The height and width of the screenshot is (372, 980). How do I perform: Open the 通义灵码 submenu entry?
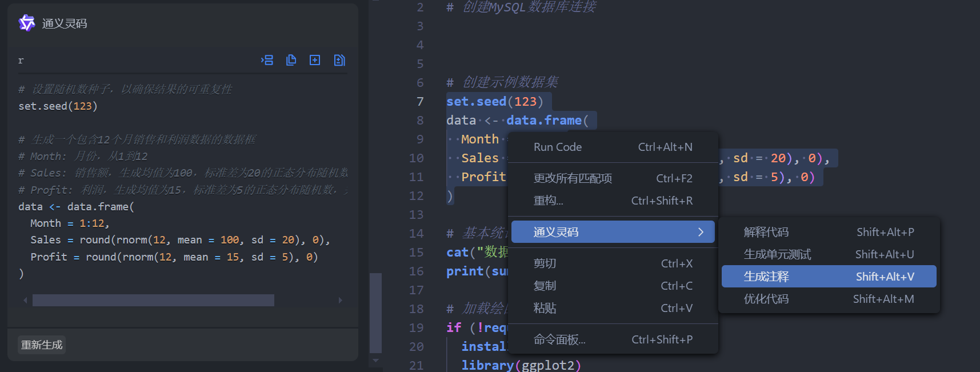click(x=613, y=232)
